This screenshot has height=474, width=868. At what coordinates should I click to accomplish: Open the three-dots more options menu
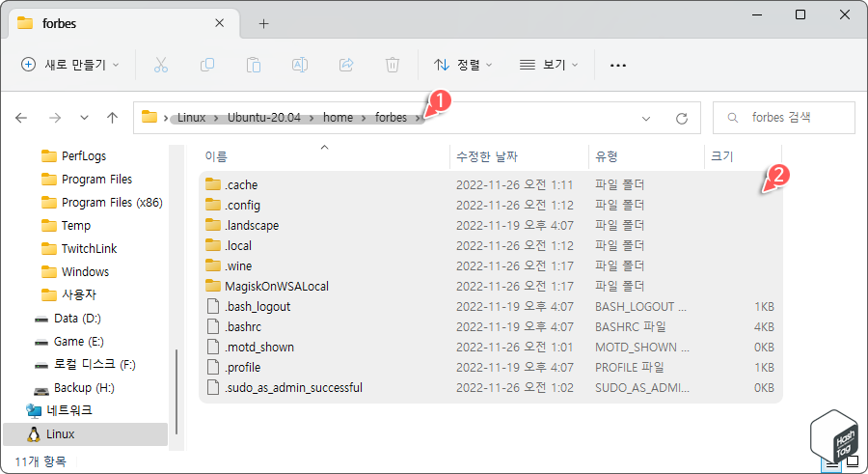coord(618,66)
